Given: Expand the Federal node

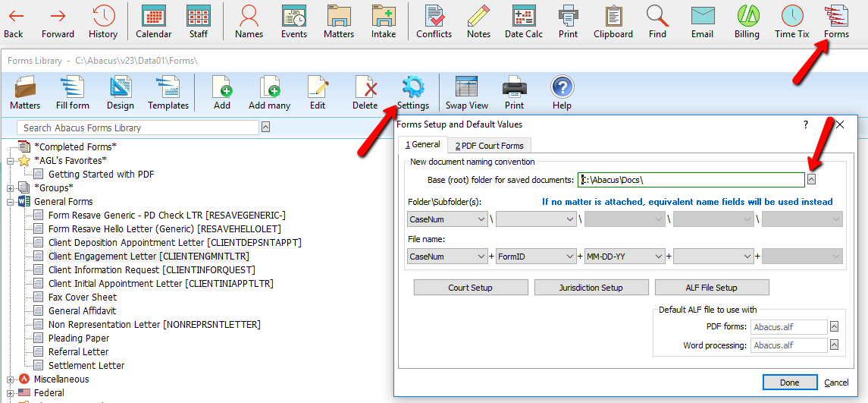Looking at the screenshot, I should 11,393.
